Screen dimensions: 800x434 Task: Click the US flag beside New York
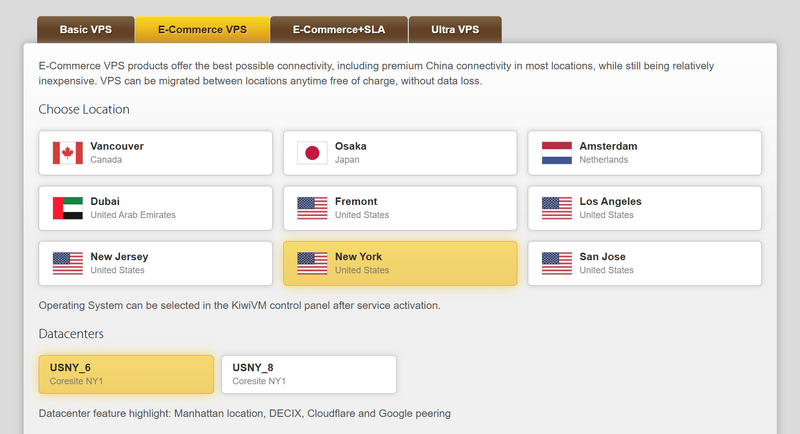point(312,263)
